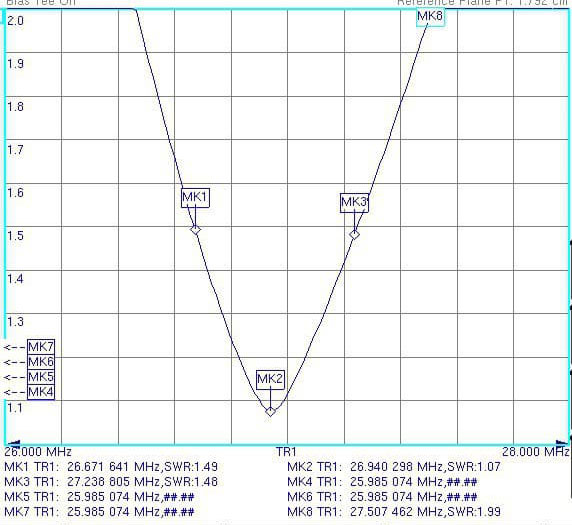Screen dimensions: 572x525
Task: Select the MK8 marker label near top
Action: (430, 17)
